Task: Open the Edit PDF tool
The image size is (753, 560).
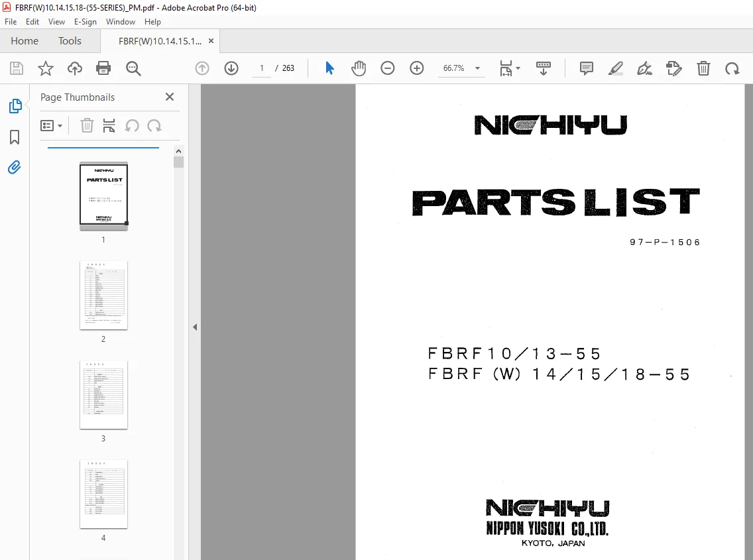Action: (673, 68)
